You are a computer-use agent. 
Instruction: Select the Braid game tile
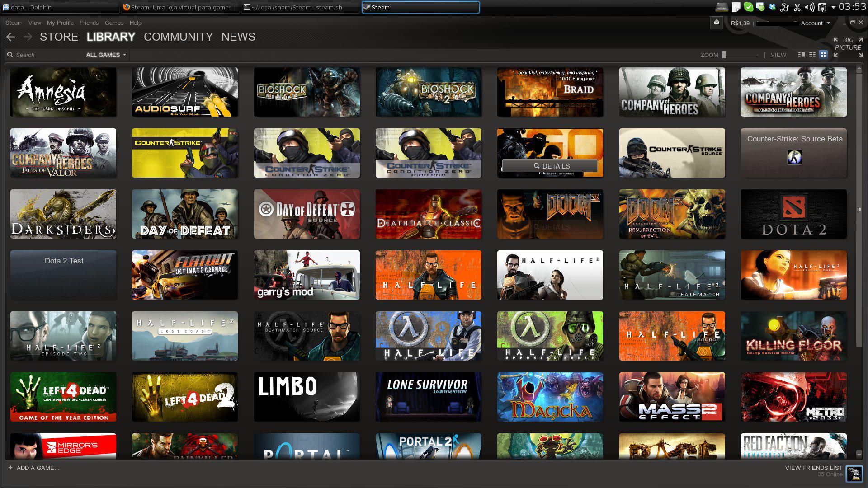(x=550, y=92)
